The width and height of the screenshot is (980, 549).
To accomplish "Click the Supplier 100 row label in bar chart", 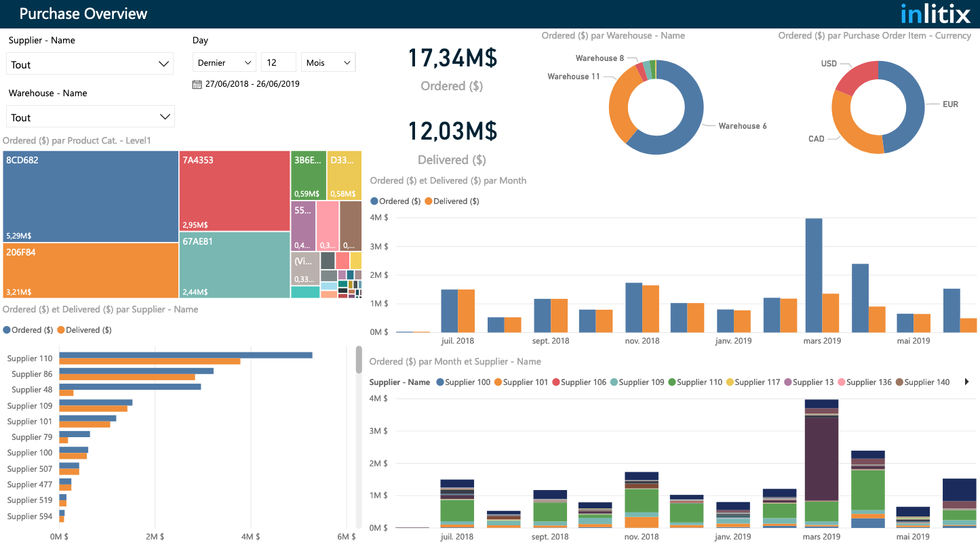I will tap(30, 453).
